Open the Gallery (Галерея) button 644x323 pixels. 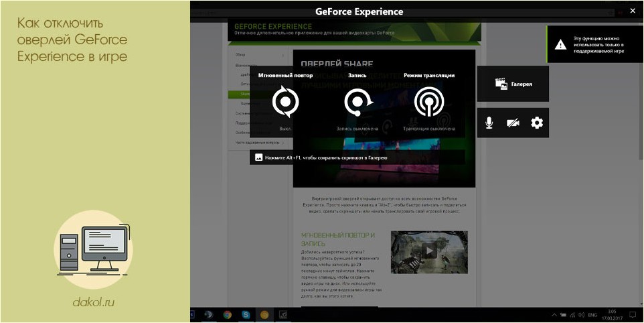(x=513, y=84)
